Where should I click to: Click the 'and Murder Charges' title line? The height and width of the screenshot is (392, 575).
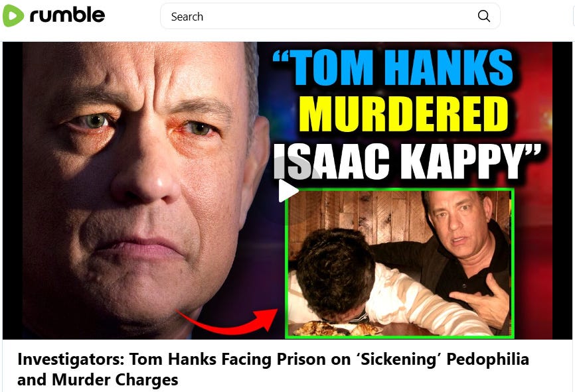pyautogui.click(x=98, y=379)
